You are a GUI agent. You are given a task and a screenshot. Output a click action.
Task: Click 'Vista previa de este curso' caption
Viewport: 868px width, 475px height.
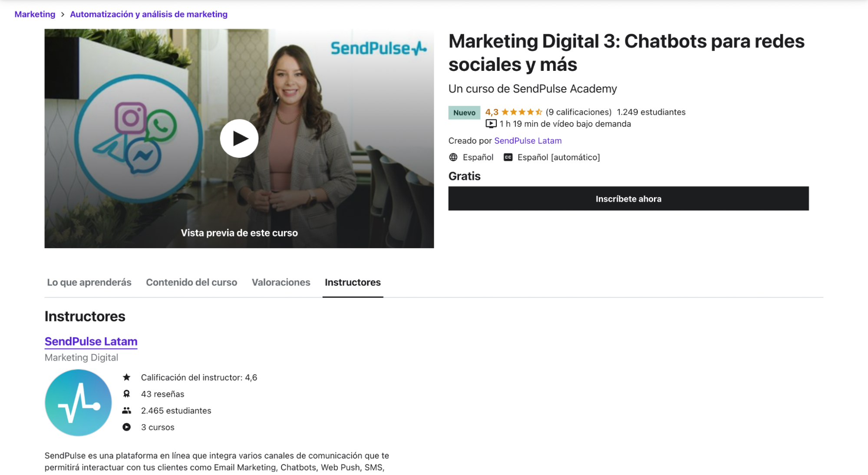(x=239, y=233)
